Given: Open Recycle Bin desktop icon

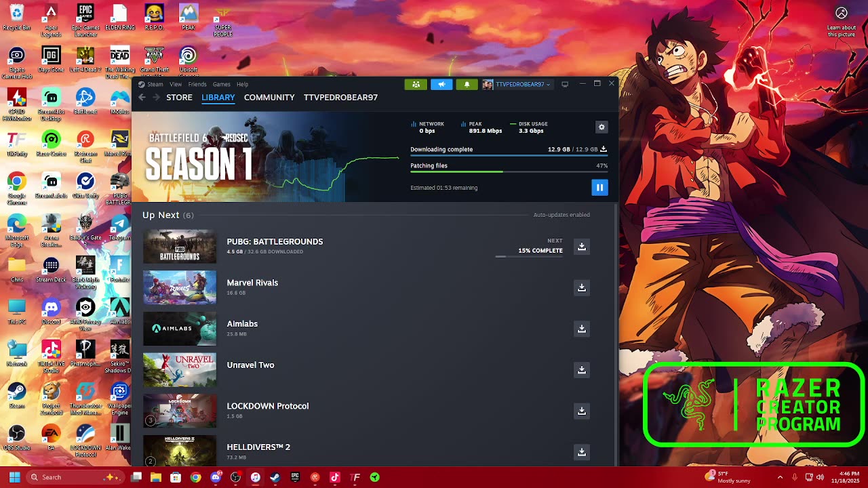Looking at the screenshot, I should pos(16,18).
